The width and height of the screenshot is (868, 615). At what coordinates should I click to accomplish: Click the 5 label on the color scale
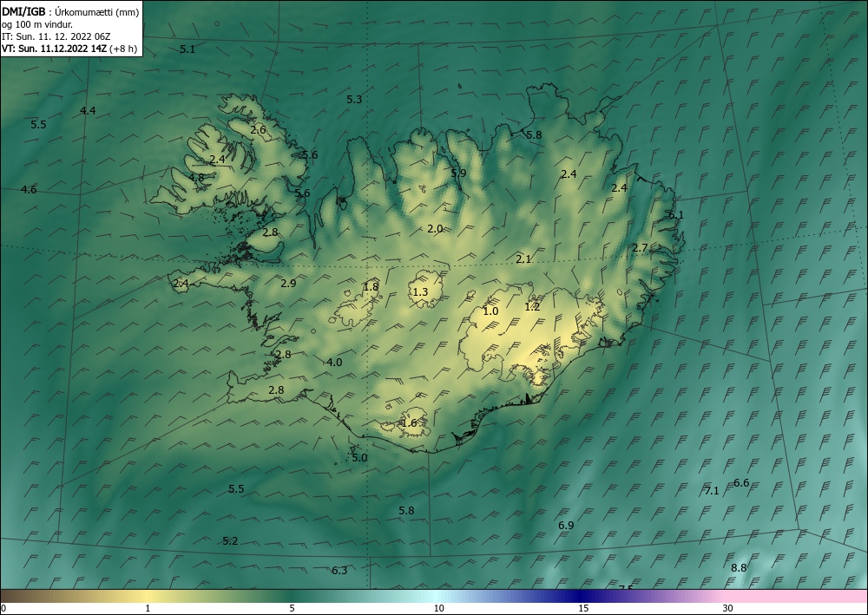tap(292, 609)
